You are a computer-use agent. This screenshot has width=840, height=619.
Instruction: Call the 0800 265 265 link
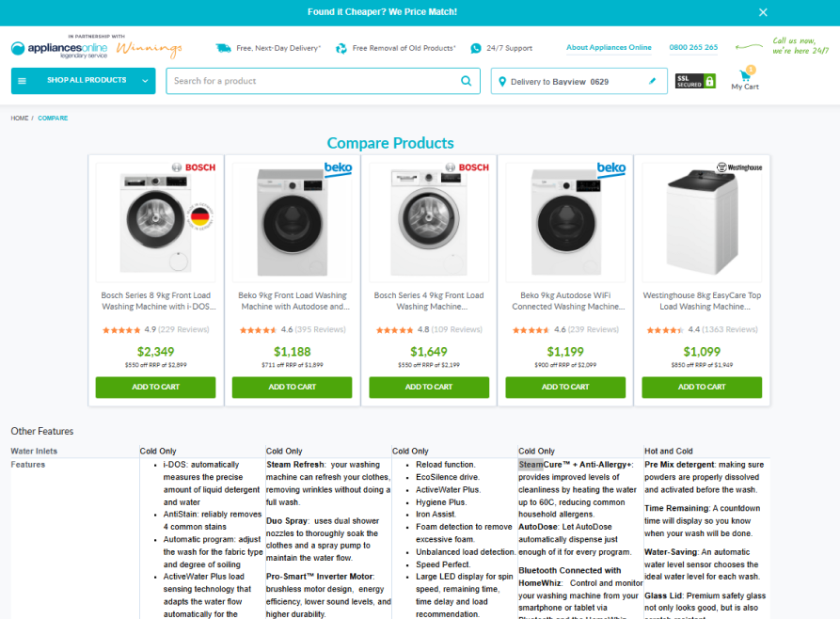[x=693, y=47]
